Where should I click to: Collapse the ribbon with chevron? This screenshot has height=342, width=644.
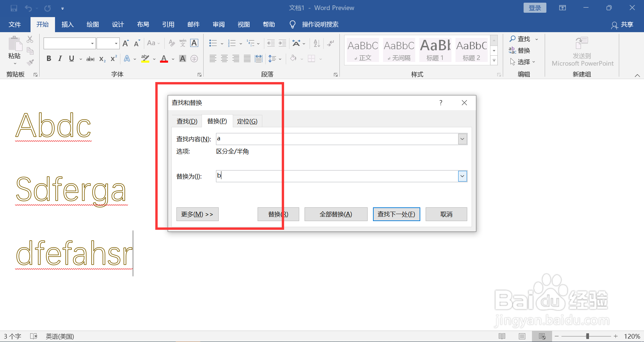(x=637, y=75)
